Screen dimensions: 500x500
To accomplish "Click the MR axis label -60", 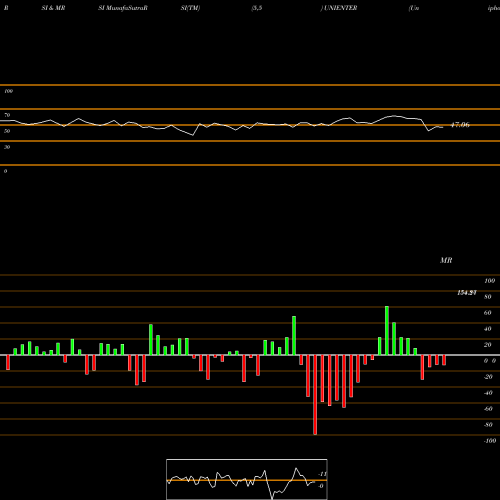I will tap(488, 409).
